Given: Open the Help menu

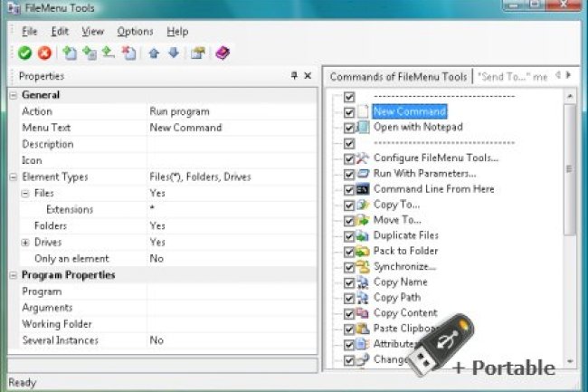Looking at the screenshot, I should pyautogui.click(x=177, y=32).
